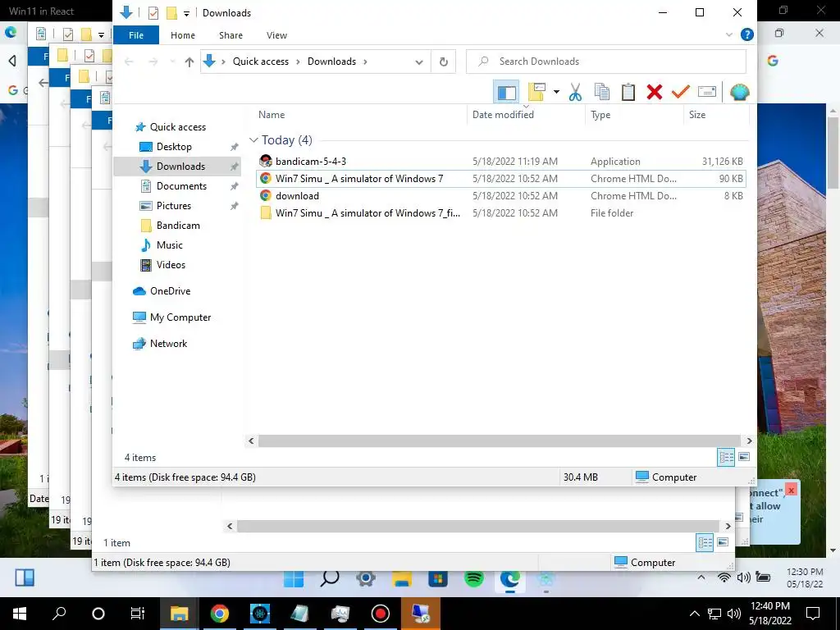The width and height of the screenshot is (840, 630).
Task: Click the envelope email toolbar icon
Action: 707,92
